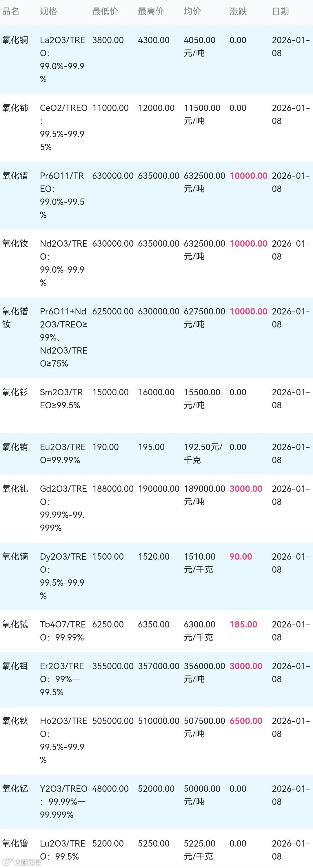Click the 品名 column header
Screen dimensions: 313x868
[11, 12]
